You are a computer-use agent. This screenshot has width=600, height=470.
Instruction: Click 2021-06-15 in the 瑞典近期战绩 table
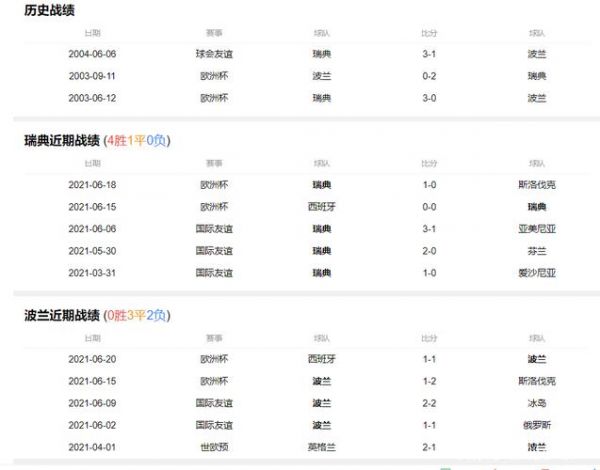click(92, 207)
